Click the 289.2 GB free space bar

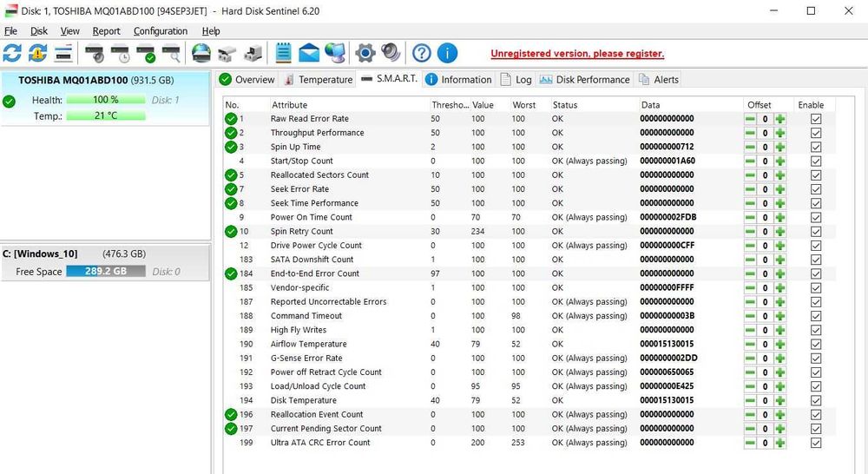(106, 272)
